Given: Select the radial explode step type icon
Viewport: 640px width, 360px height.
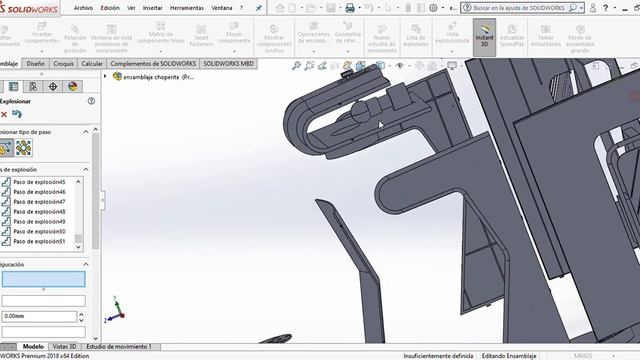Looking at the screenshot, I should click(24, 148).
